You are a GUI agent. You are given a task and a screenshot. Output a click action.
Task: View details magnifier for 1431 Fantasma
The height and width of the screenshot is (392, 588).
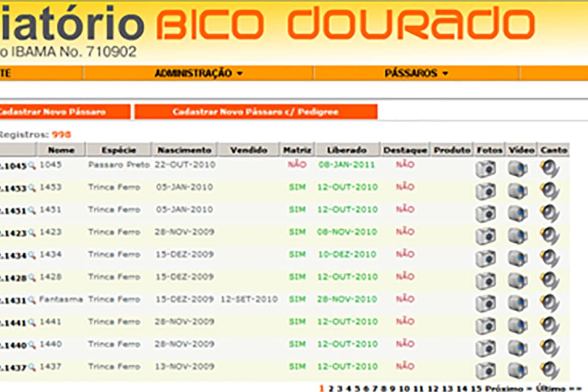pyautogui.click(x=32, y=300)
